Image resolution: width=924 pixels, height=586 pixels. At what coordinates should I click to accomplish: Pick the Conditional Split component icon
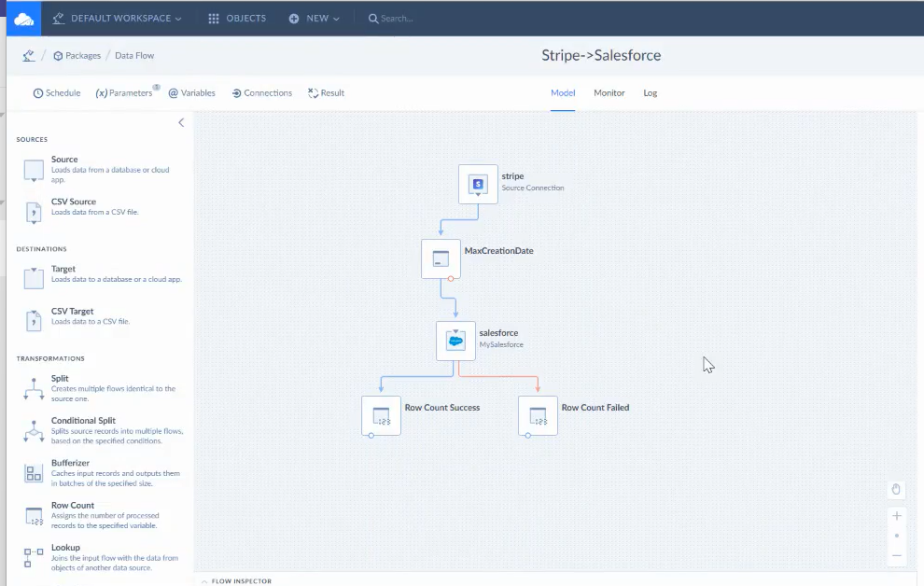point(34,430)
